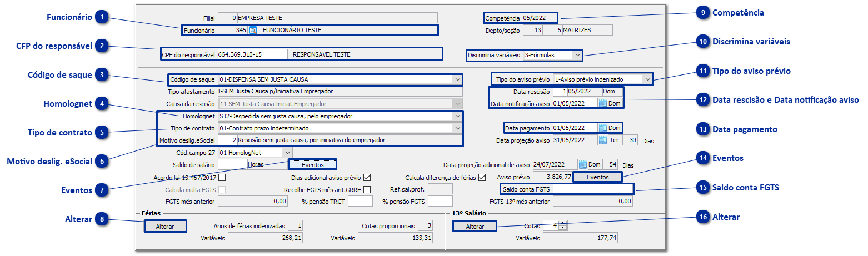This screenshot has width=868, height=256.
Task: Open calendar picker for Data pagamento
Action: click(602, 128)
